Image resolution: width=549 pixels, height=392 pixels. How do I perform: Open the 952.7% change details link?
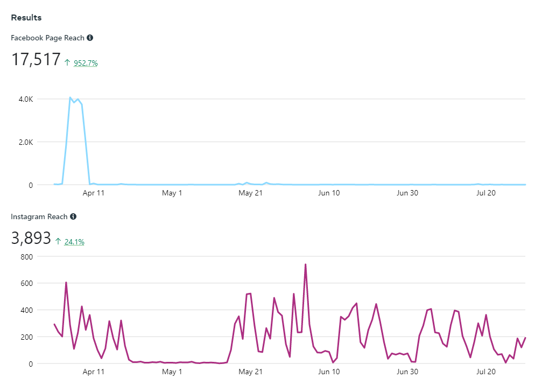pyautogui.click(x=86, y=63)
